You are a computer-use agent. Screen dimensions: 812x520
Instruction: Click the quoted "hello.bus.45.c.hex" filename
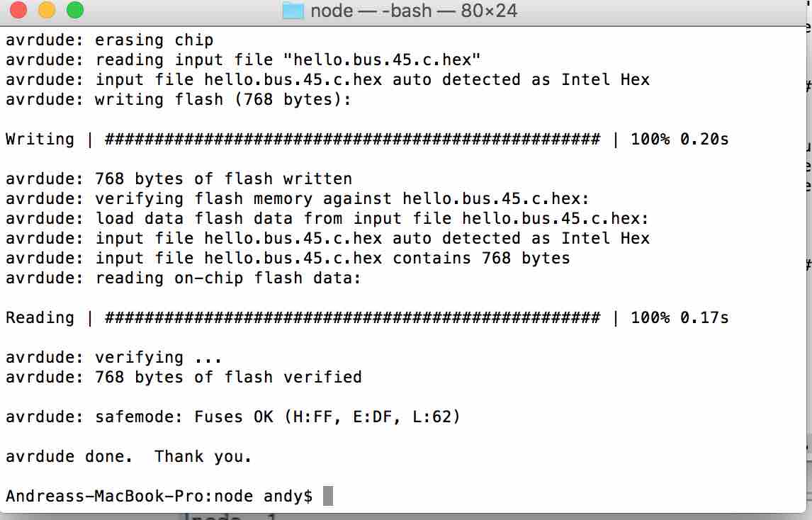coord(382,60)
